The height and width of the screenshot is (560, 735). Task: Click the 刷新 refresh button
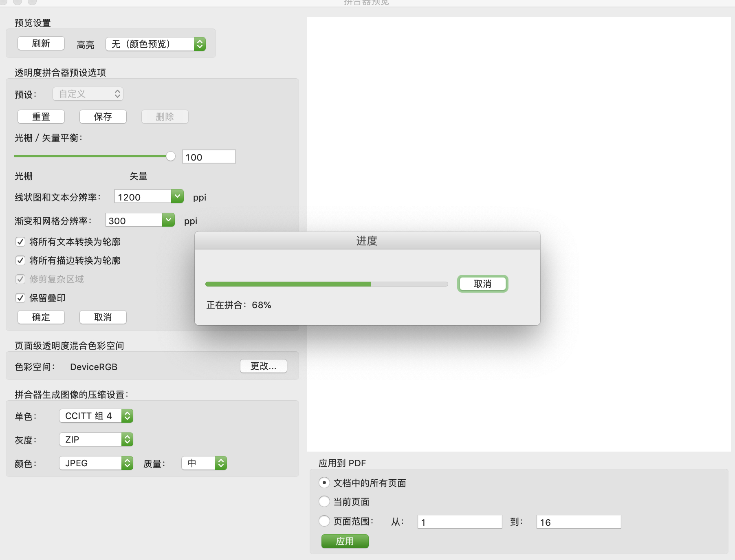point(41,43)
